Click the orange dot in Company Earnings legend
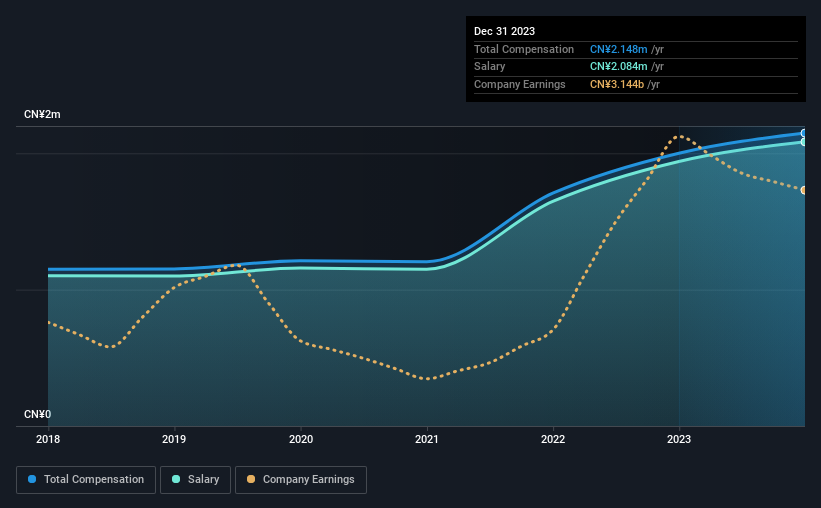Image resolution: width=821 pixels, height=508 pixels. coord(251,479)
